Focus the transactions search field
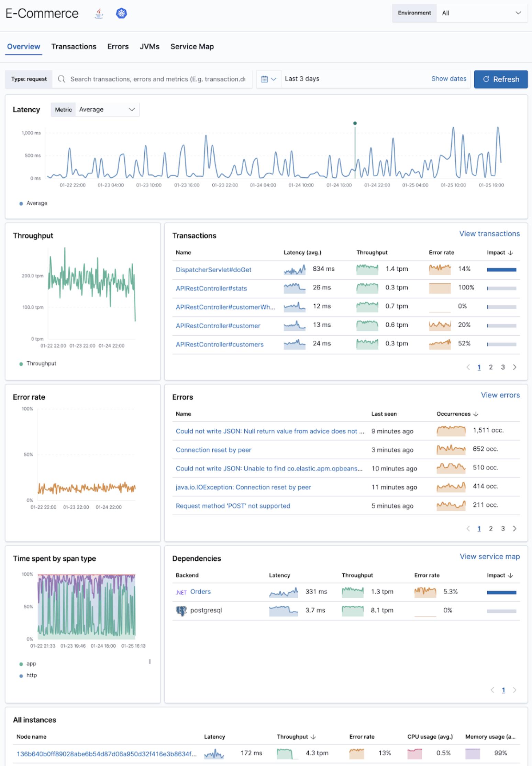This screenshot has height=766, width=532. (x=157, y=79)
